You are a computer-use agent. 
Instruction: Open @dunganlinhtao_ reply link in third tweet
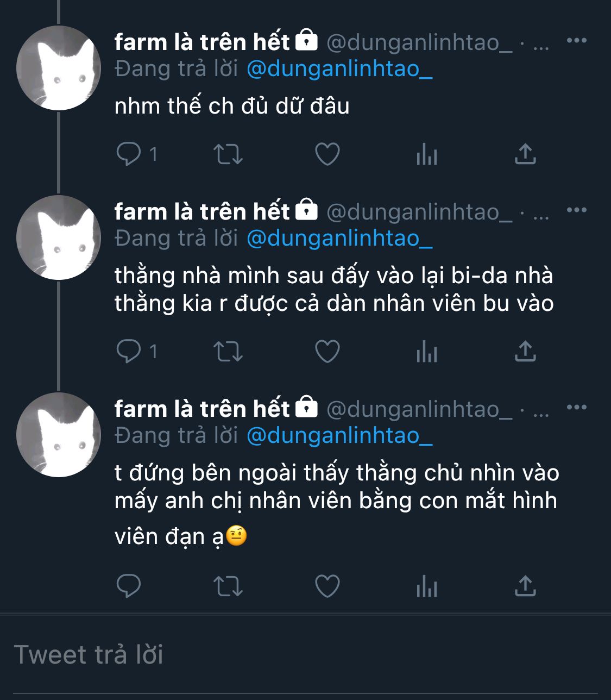(x=339, y=435)
